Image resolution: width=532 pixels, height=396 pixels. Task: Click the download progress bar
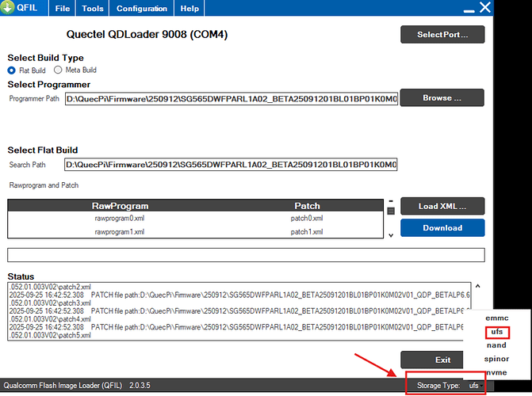click(x=246, y=255)
